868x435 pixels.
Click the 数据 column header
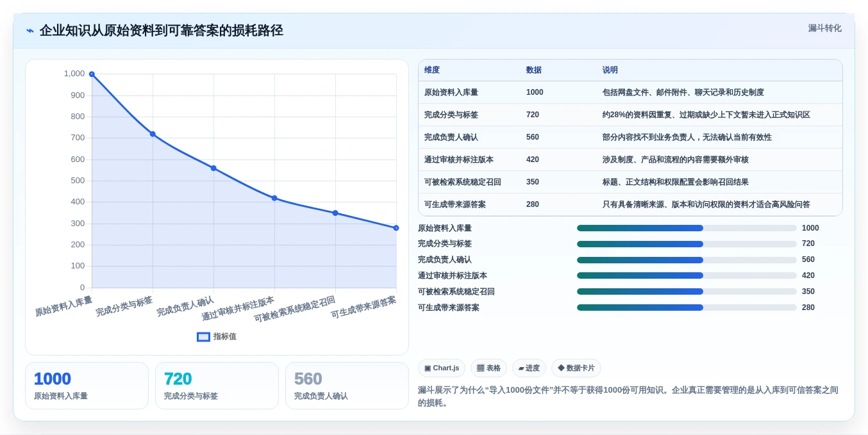(x=534, y=70)
